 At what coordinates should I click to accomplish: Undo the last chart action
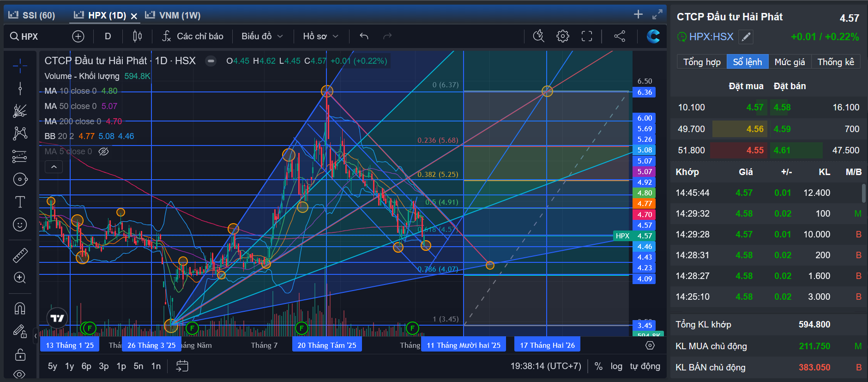(364, 36)
